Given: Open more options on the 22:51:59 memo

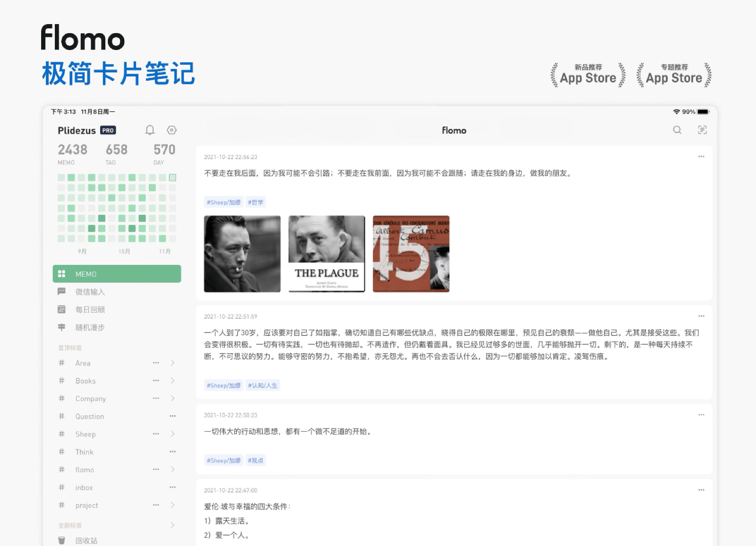Looking at the screenshot, I should tap(701, 316).
